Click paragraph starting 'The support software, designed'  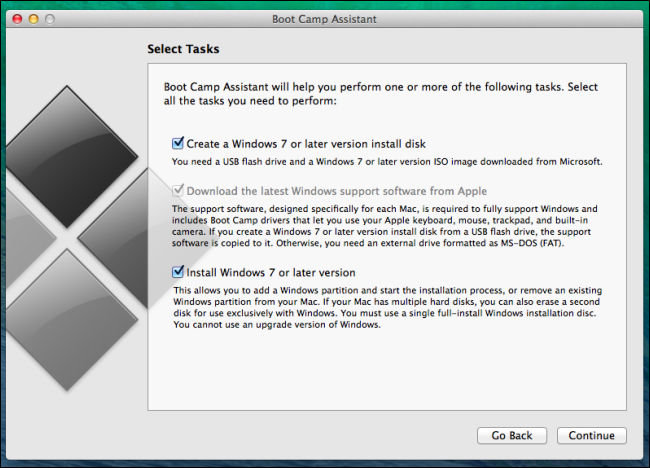385,226
